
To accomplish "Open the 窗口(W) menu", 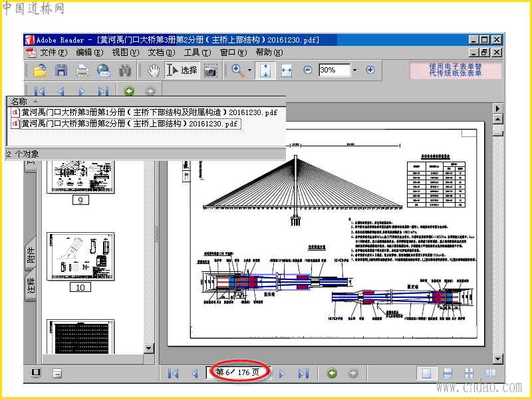I will (233, 53).
